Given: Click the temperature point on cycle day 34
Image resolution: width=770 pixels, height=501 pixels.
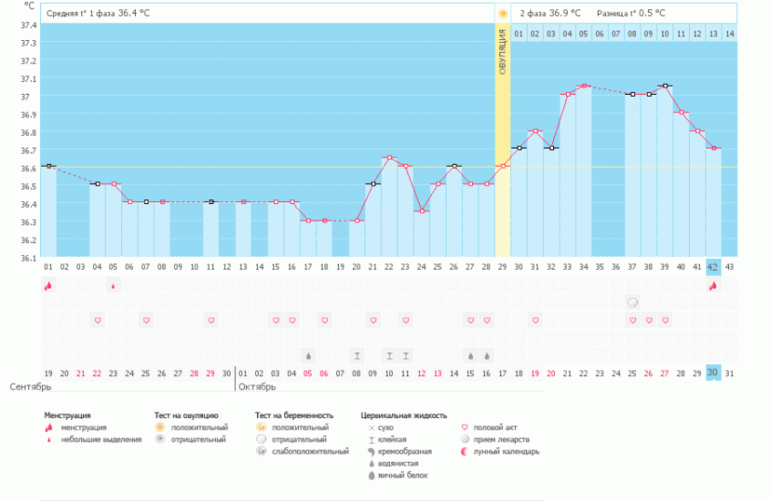Looking at the screenshot, I should point(584,85).
